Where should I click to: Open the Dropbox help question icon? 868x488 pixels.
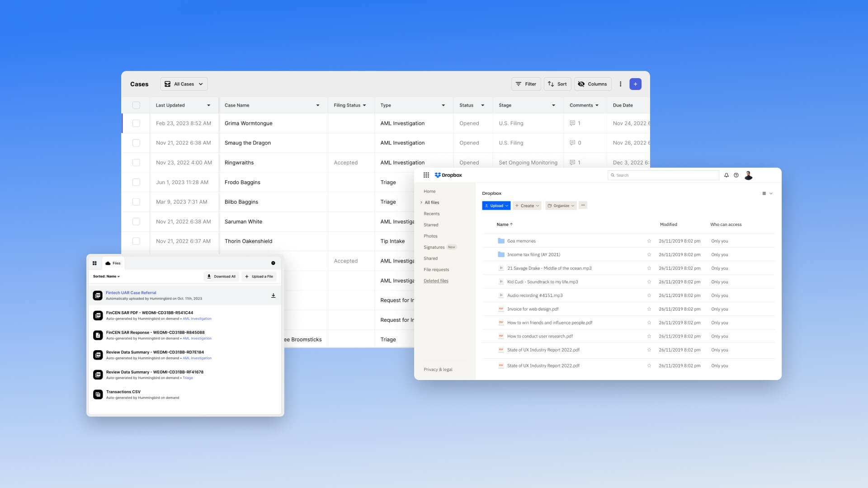736,175
